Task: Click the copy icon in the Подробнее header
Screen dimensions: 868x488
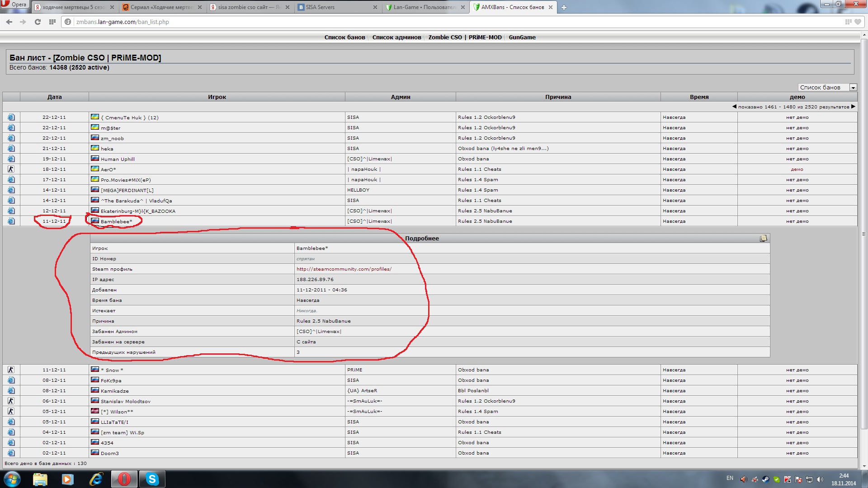Action: pos(763,239)
